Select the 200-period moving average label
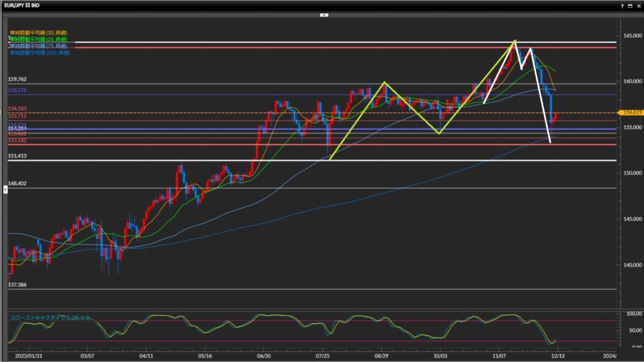 click(x=40, y=53)
